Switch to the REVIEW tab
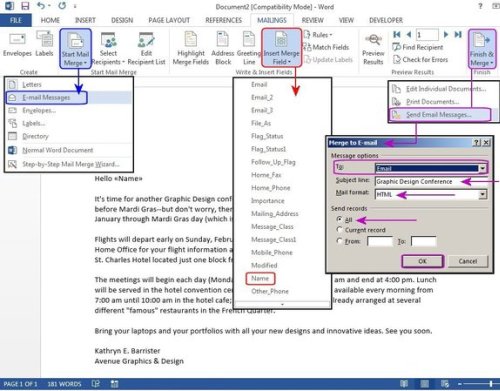The image size is (500, 391). click(x=312, y=20)
